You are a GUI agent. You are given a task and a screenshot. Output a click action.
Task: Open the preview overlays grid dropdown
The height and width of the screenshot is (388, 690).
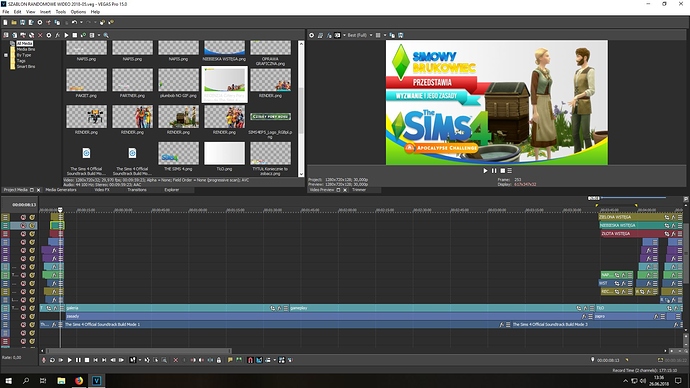coord(385,35)
